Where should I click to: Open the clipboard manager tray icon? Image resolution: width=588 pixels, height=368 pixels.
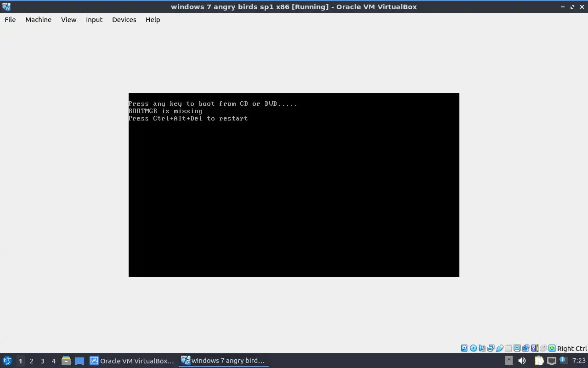coord(539,361)
